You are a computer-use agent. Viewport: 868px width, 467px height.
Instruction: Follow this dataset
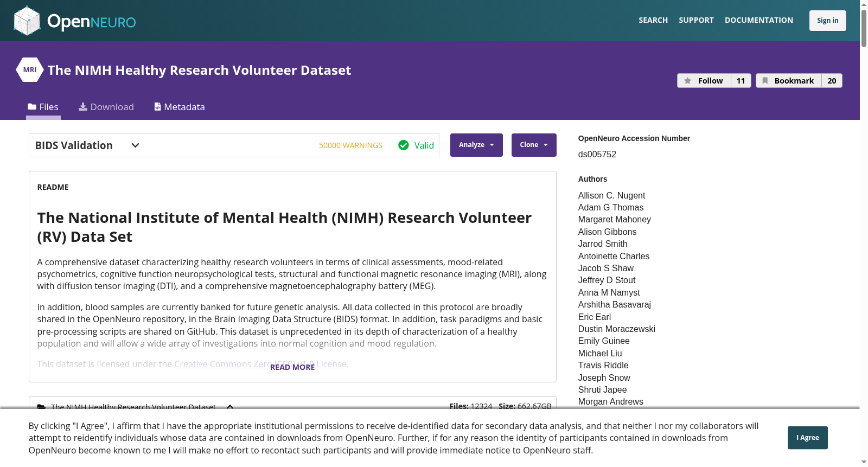click(x=704, y=81)
